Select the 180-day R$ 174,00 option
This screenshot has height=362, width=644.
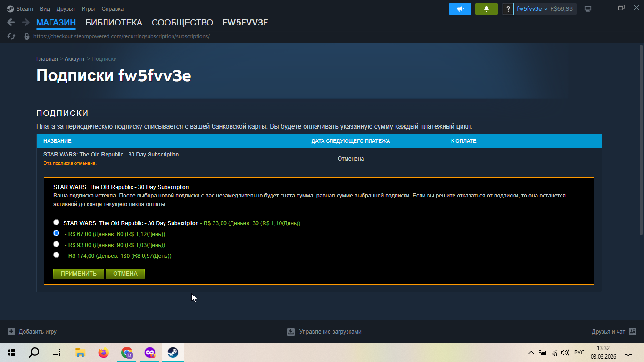point(57,255)
